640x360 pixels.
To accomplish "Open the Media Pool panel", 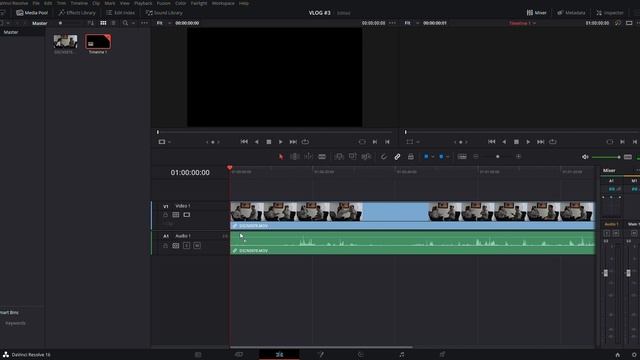I will [x=32, y=13].
